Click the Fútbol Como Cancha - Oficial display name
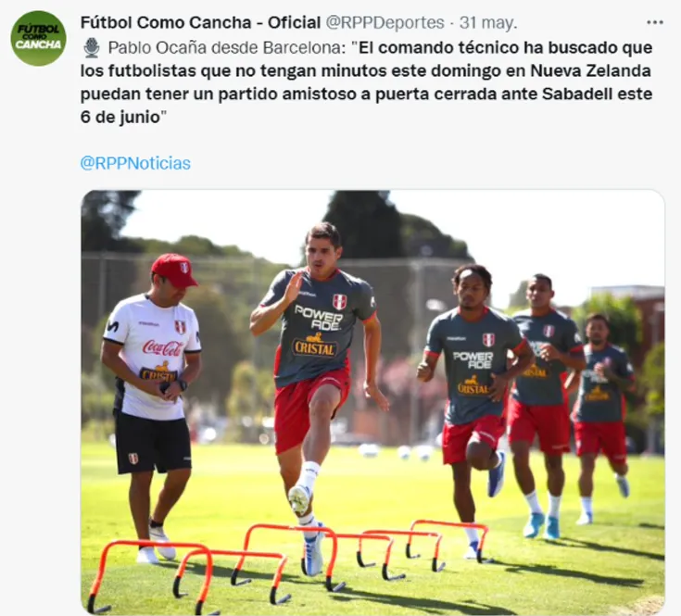 [x=200, y=22]
